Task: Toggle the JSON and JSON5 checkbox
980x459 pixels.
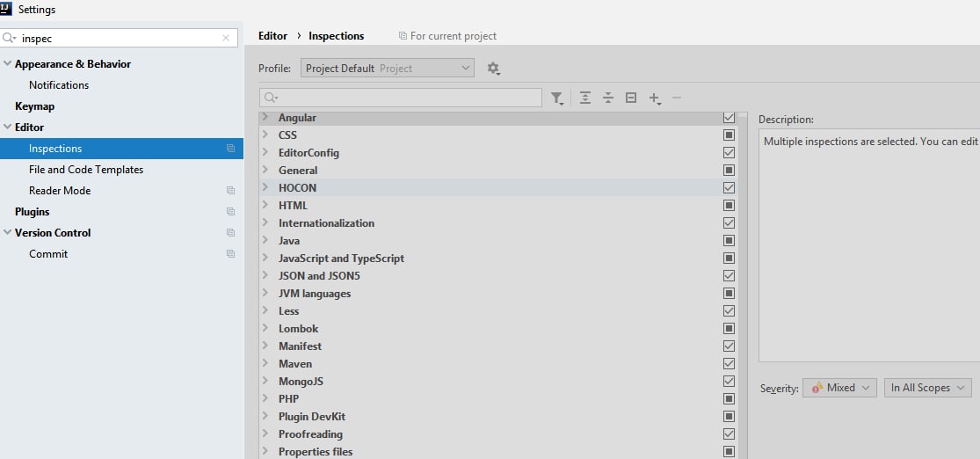Action: coord(729,276)
